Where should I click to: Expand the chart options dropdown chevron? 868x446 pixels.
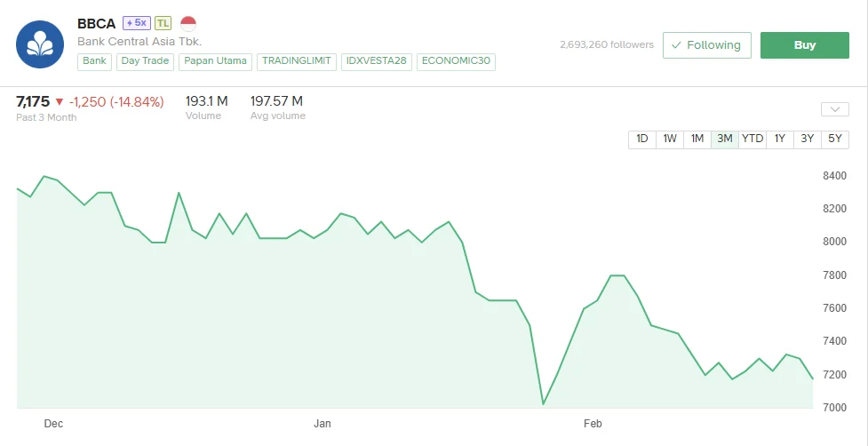835,109
